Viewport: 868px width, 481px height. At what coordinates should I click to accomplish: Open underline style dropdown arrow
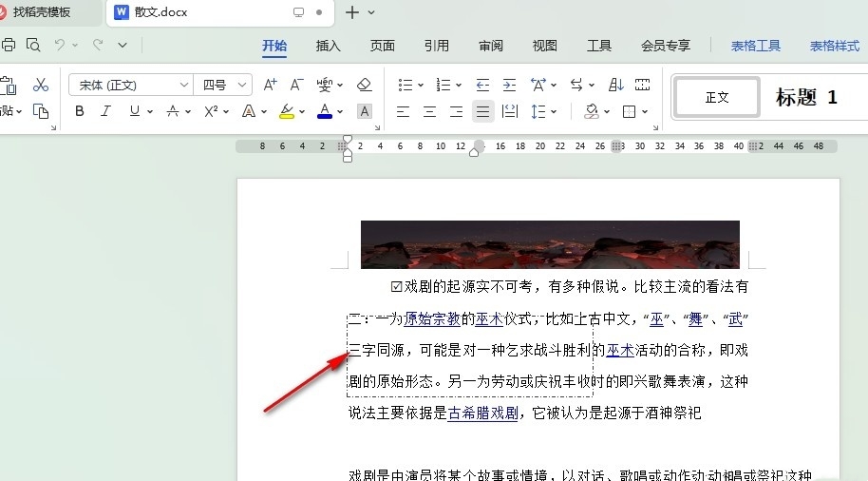150,112
